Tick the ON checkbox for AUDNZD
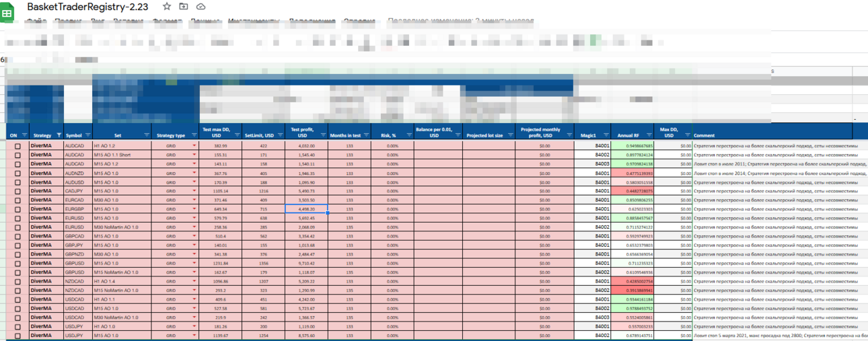This screenshot has width=868, height=341. (17, 173)
